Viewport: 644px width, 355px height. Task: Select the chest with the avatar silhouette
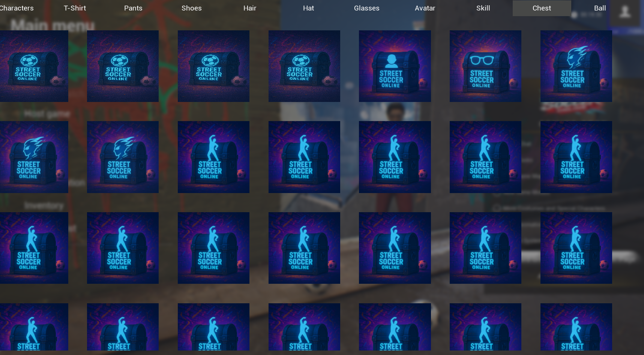pyautogui.click(x=395, y=66)
